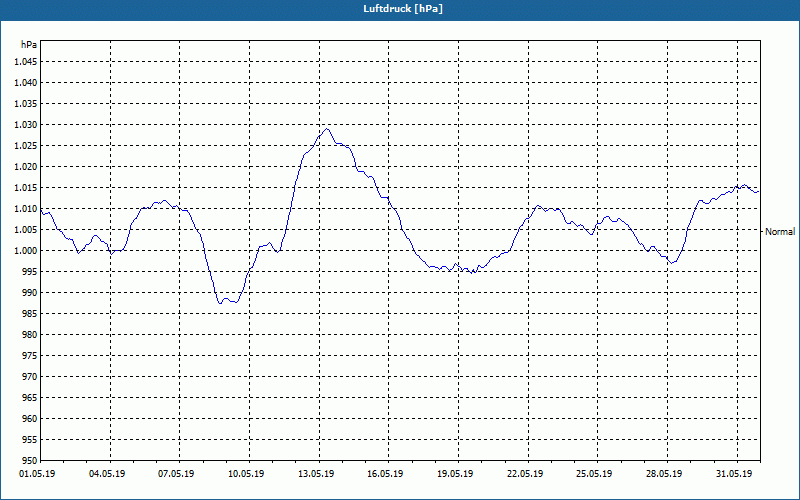Viewport: 800px width, 500px height.
Task: Click the pressure curve minimum near 987
Action: click(220, 303)
